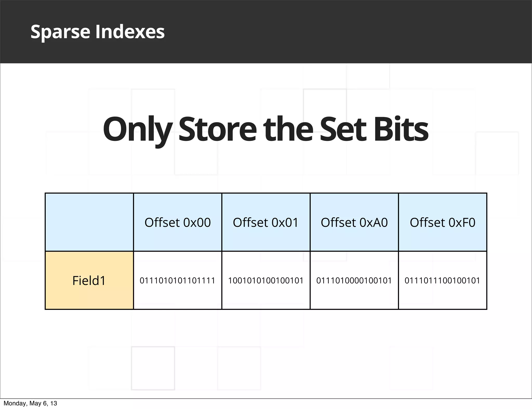Viewport: 532px width, 409px height.
Task: Select bit value 0111010000100101
Action: (354, 281)
